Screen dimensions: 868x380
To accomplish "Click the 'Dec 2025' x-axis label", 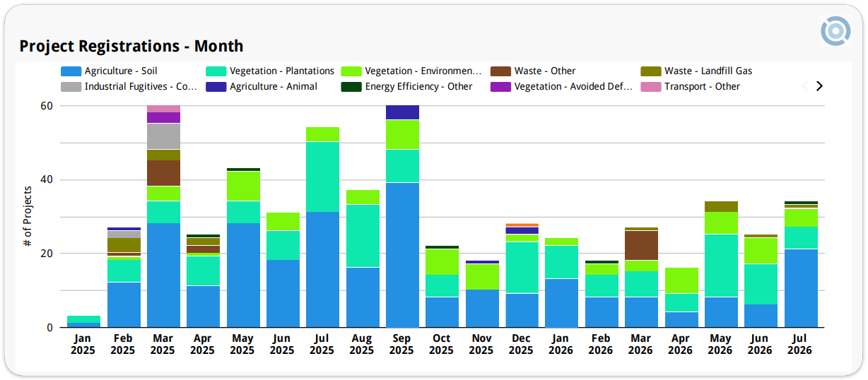I will [521, 345].
